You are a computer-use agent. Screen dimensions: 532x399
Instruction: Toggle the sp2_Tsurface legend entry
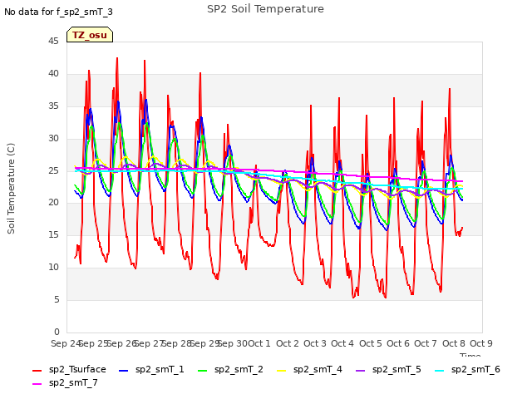point(69,369)
